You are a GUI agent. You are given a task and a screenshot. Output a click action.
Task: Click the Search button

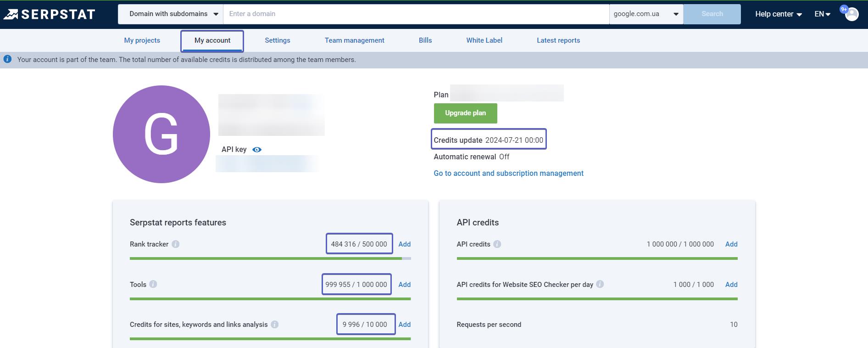tap(712, 14)
